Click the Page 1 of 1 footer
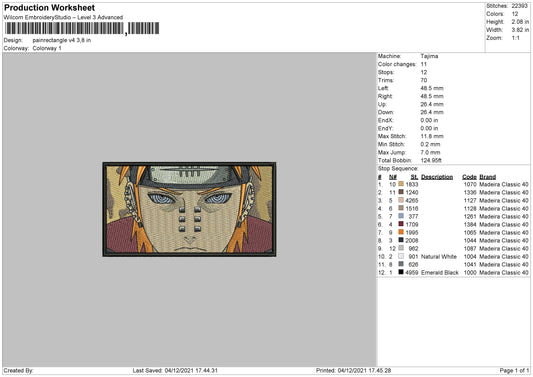 click(514, 370)
